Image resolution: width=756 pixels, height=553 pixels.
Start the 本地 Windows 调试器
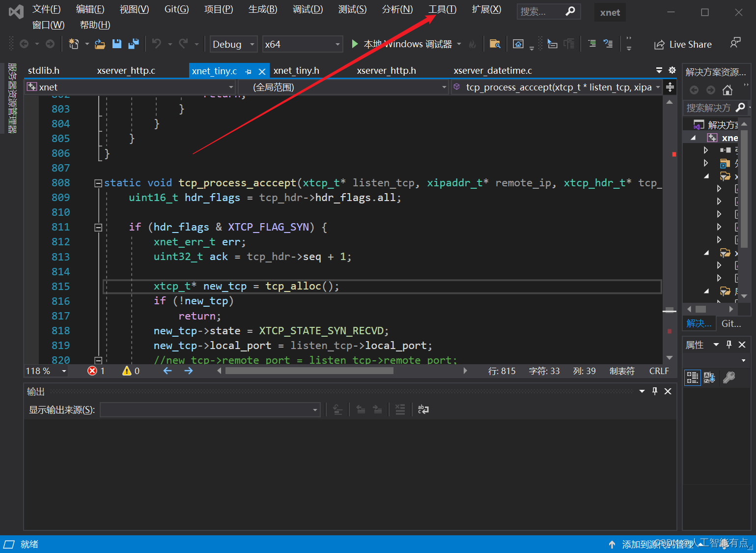point(402,44)
